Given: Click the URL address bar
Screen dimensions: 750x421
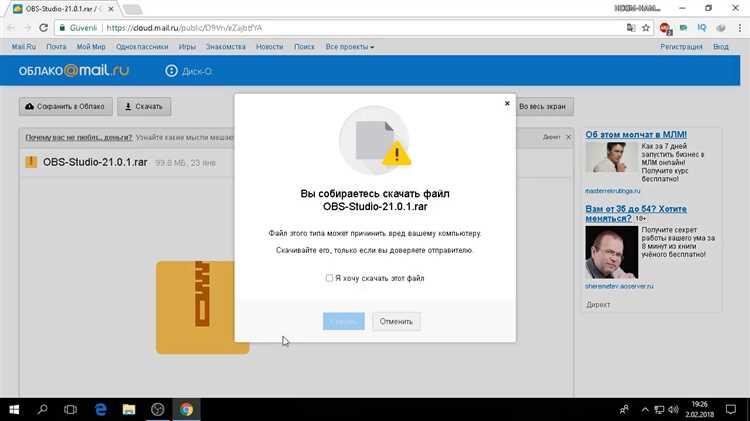Looking at the screenshot, I should click(354, 28).
